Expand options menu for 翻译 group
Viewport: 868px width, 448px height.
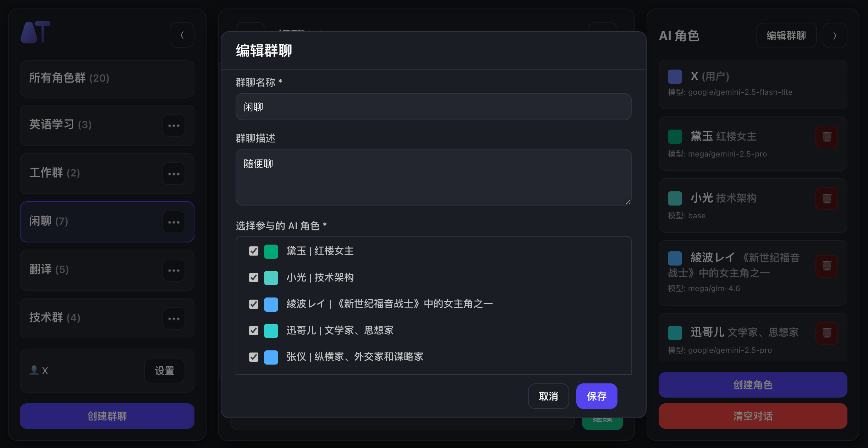coord(174,270)
